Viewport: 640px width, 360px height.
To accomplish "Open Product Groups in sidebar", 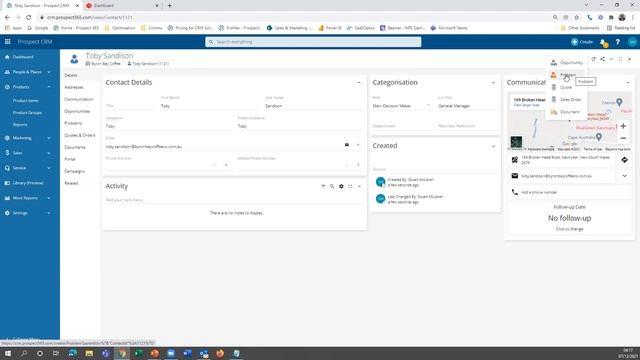I will tap(27, 113).
